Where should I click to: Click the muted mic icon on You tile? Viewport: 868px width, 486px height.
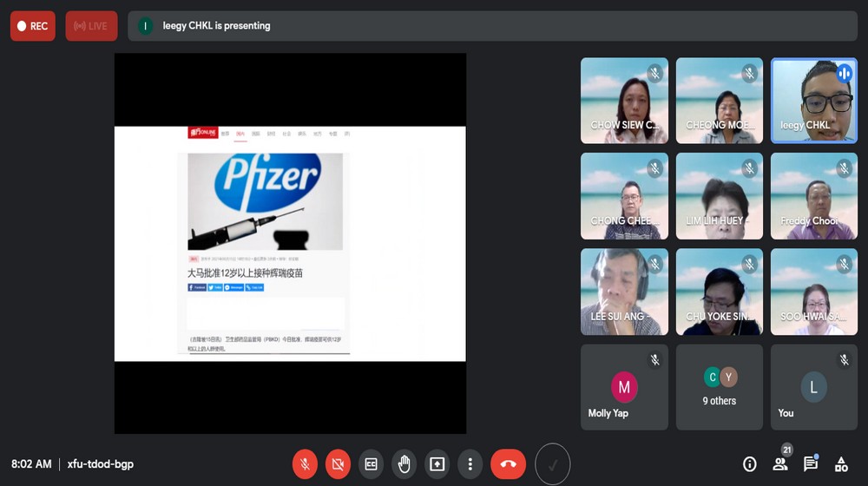pos(845,360)
